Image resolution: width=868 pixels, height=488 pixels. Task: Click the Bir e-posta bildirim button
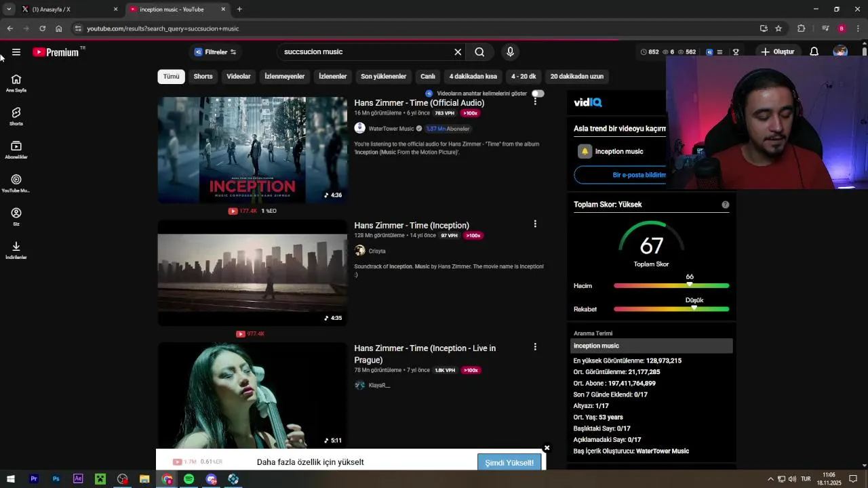click(x=620, y=175)
